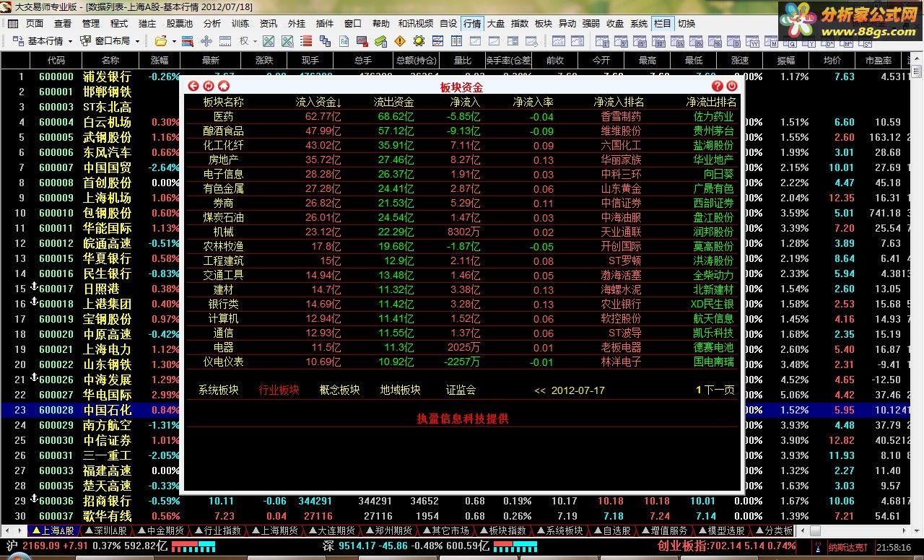Select the 模型选股 bottom tab
Screen dimensions: 924x560
tap(722, 530)
